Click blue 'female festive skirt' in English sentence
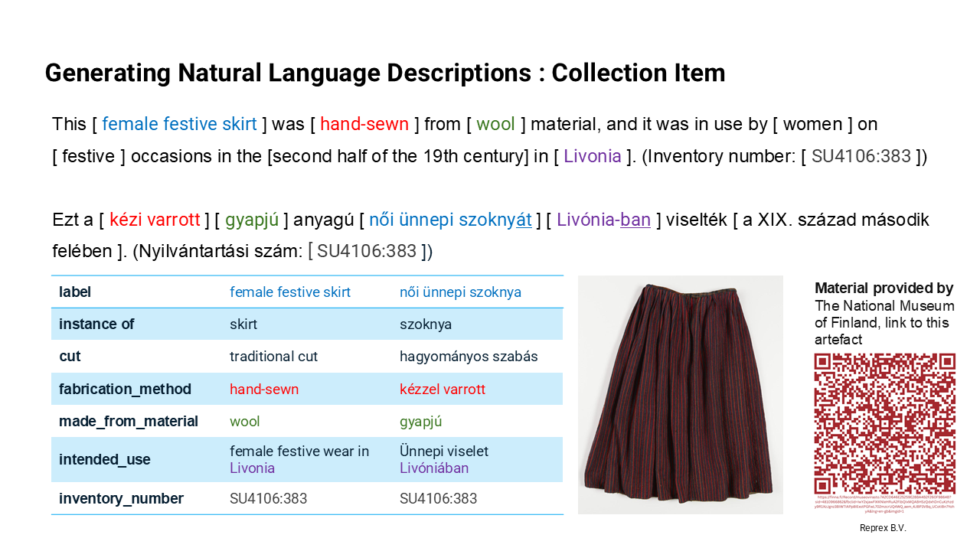This screenshot has width=980, height=551. tap(179, 124)
